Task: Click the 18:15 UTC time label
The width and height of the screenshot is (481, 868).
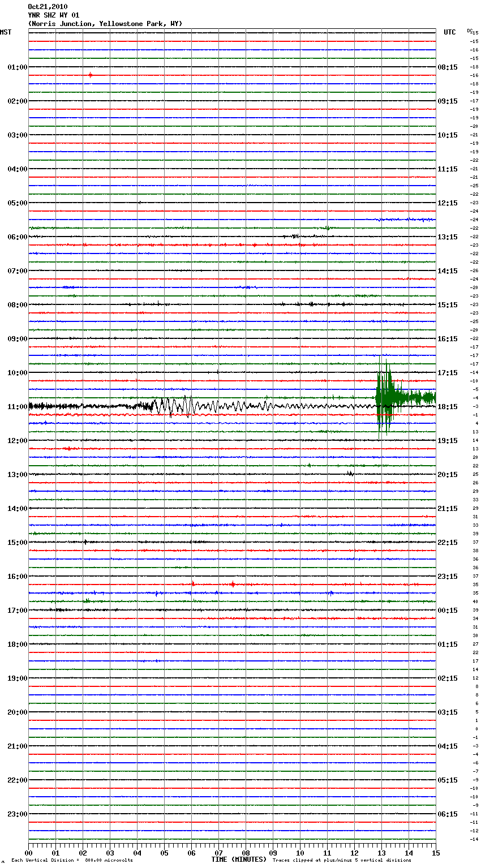Action: coord(448,407)
